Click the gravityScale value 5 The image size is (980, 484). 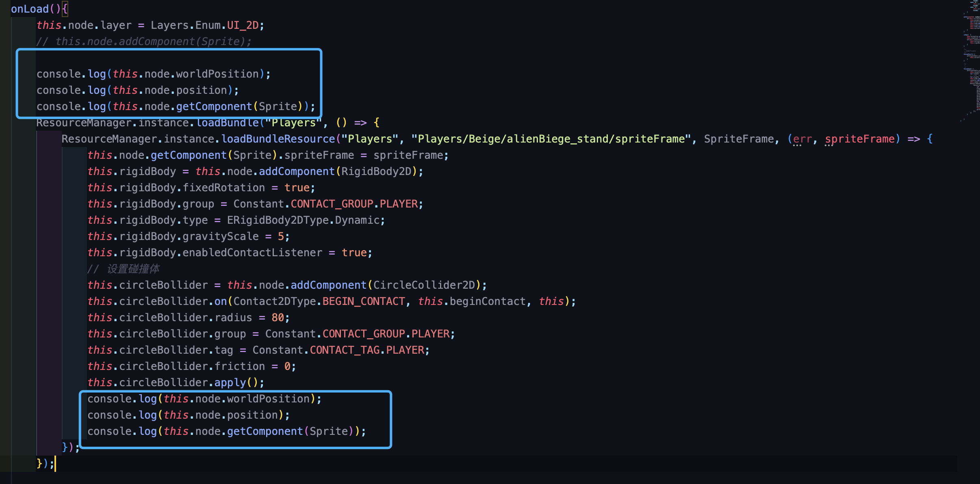pyautogui.click(x=281, y=236)
